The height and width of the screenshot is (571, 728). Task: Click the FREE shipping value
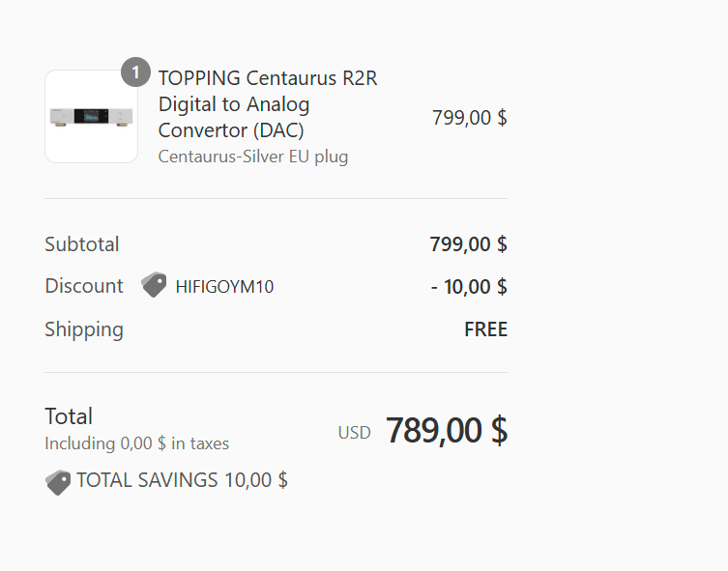[485, 329]
